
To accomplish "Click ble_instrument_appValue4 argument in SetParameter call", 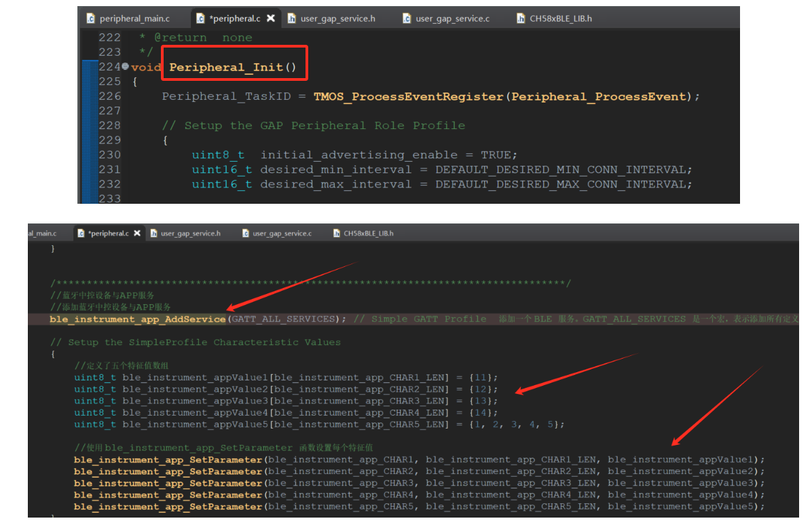I will click(x=680, y=494).
